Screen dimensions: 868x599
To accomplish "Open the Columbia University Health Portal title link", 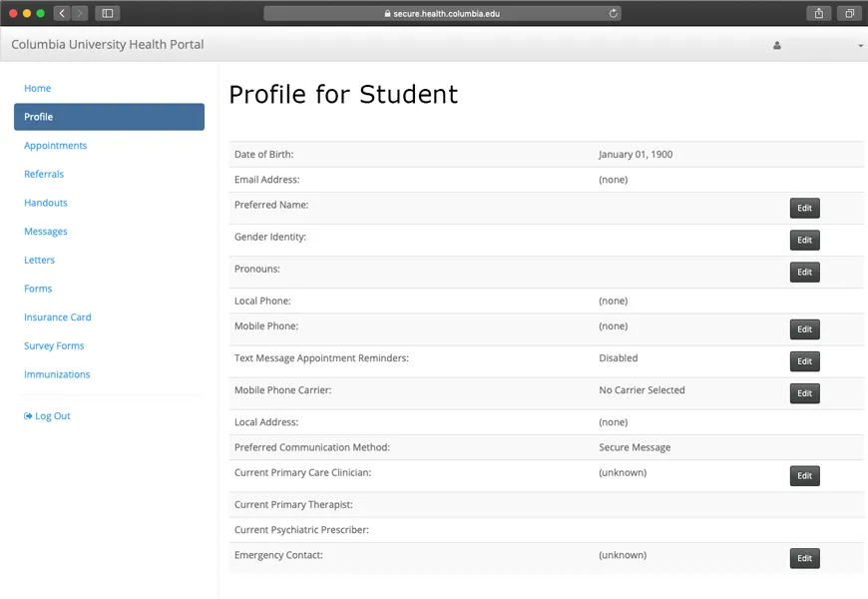I will (x=108, y=44).
